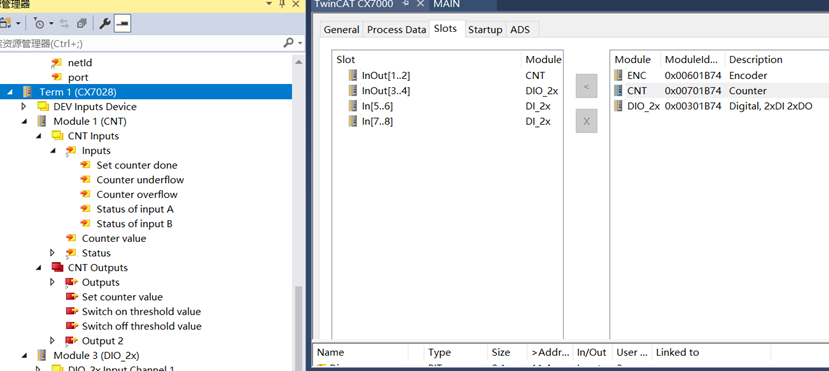Collapse the Inputs variable group

pos(53,151)
